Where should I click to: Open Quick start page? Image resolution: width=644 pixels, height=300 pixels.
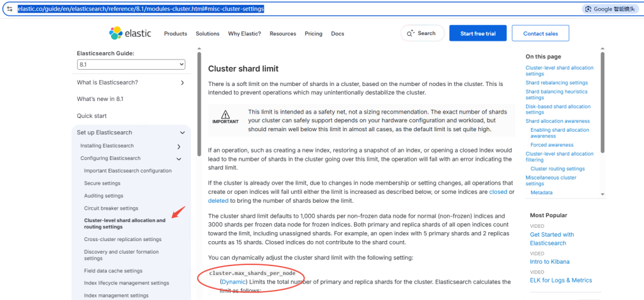(92, 115)
